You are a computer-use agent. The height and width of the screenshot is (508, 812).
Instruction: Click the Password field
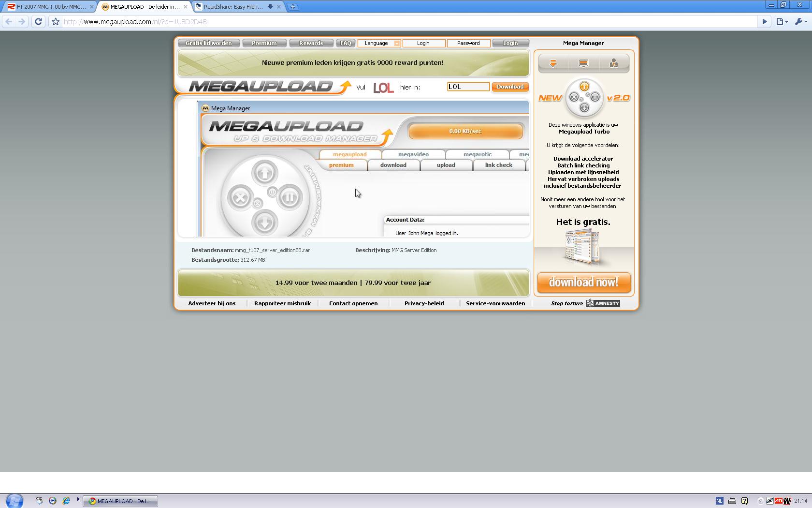[x=468, y=43]
